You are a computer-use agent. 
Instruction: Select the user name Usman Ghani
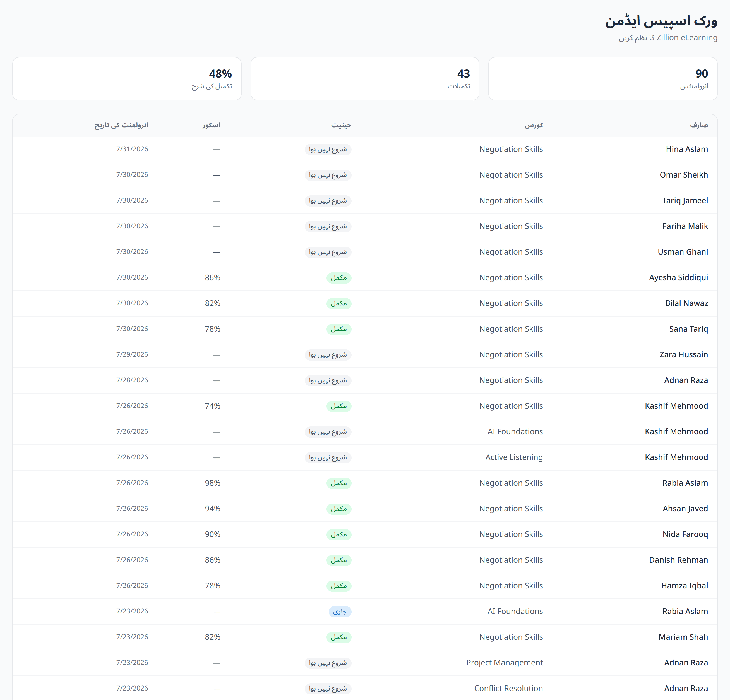pyautogui.click(x=683, y=252)
